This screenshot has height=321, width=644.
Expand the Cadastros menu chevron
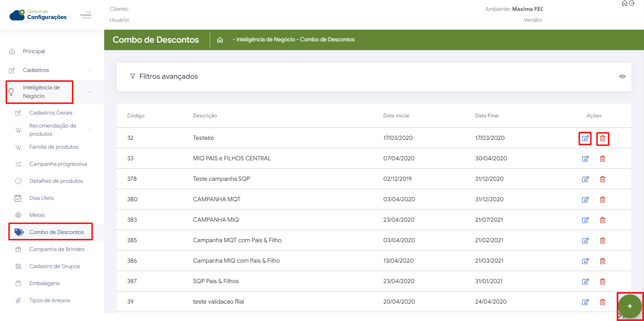[90, 70]
